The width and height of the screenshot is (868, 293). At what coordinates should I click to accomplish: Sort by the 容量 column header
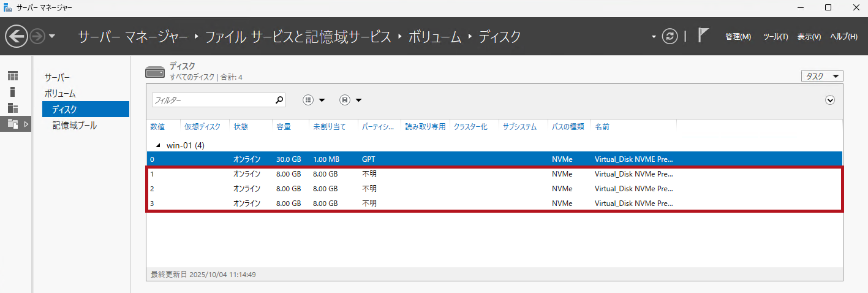tap(284, 127)
